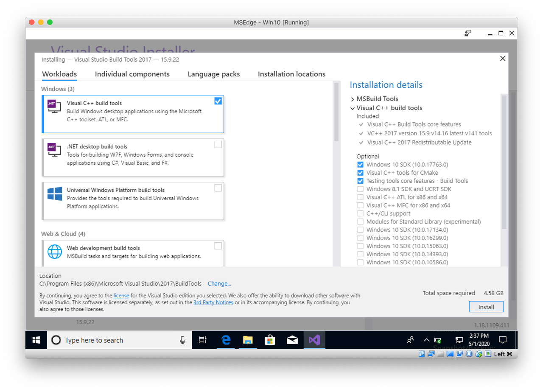Open the Mail app from the taskbar
This screenshot has width=543, height=392.
[x=292, y=340]
